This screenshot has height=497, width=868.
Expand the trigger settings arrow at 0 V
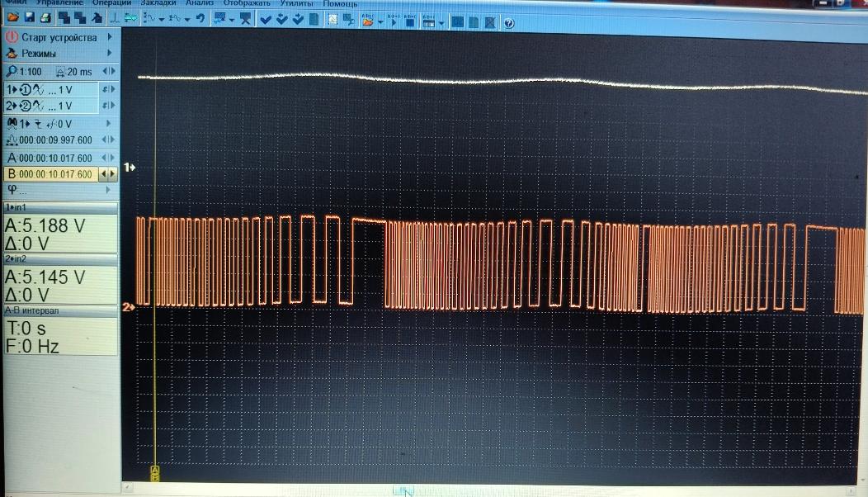click(109, 123)
